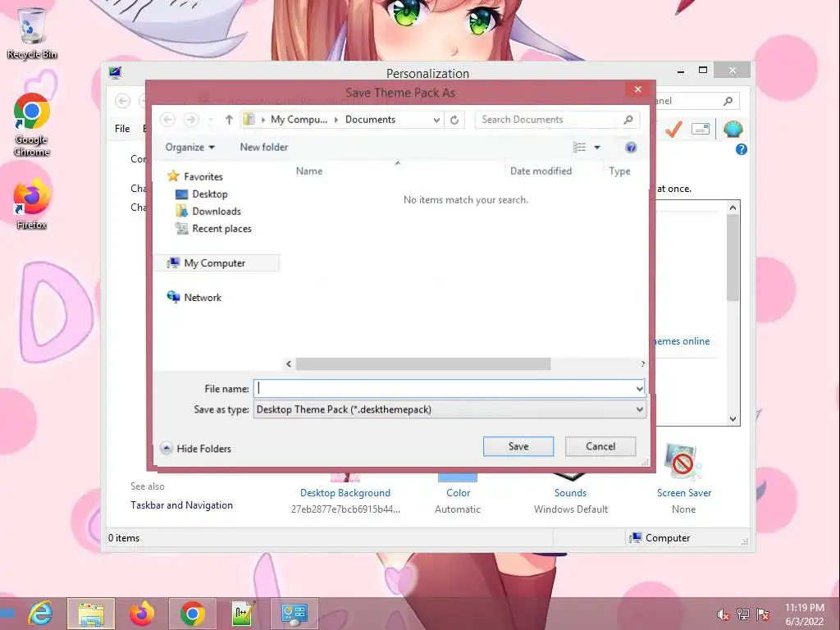Viewport: 840px width, 630px height.
Task: Open the Screen Saver link
Action: point(683,493)
